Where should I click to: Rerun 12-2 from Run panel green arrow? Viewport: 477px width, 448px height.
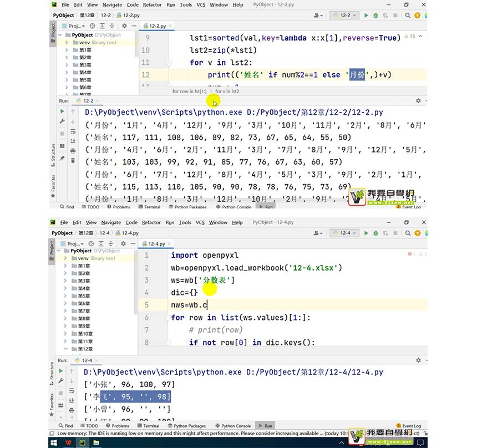click(62, 111)
